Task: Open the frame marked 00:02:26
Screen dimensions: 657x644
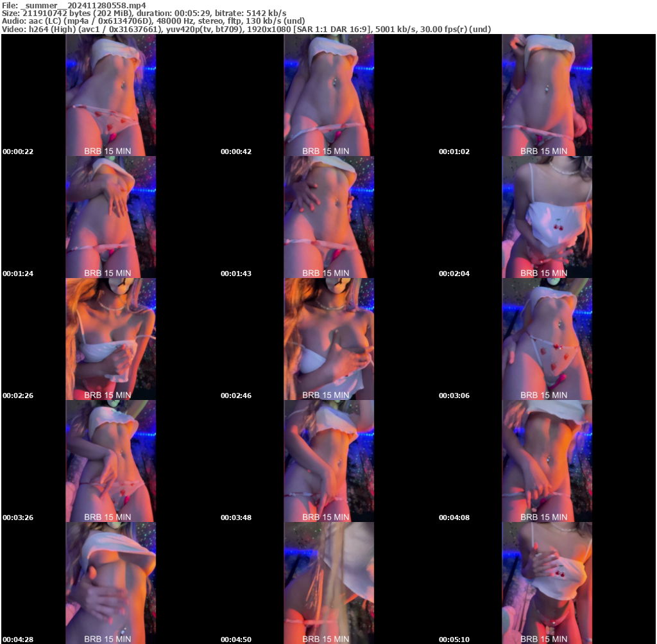Action: (110, 339)
